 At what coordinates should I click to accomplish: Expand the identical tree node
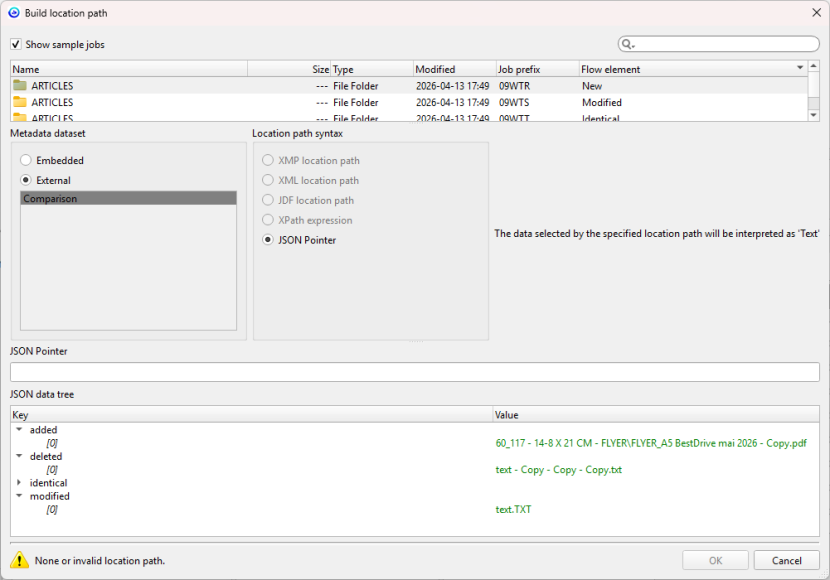point(19,483)
